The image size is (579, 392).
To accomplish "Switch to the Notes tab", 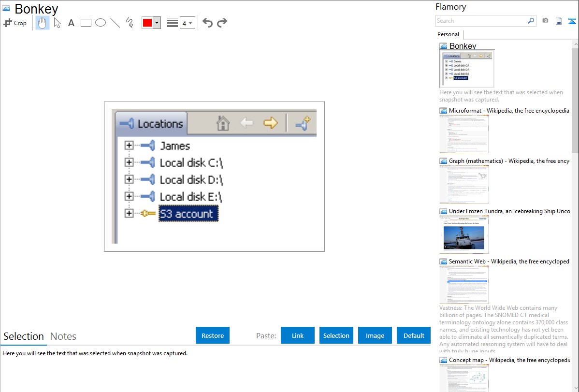I will point(63,336).
